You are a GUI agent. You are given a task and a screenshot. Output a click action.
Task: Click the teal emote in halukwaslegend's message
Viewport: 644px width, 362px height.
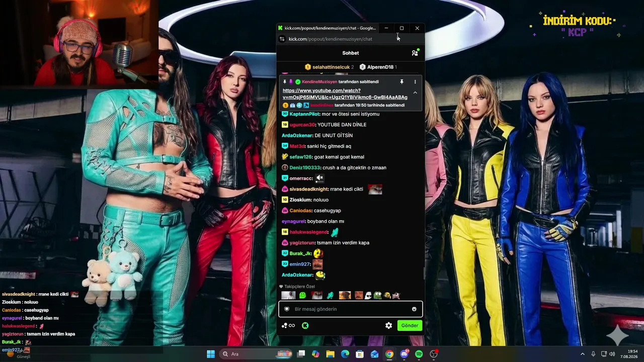coord(335,232)
